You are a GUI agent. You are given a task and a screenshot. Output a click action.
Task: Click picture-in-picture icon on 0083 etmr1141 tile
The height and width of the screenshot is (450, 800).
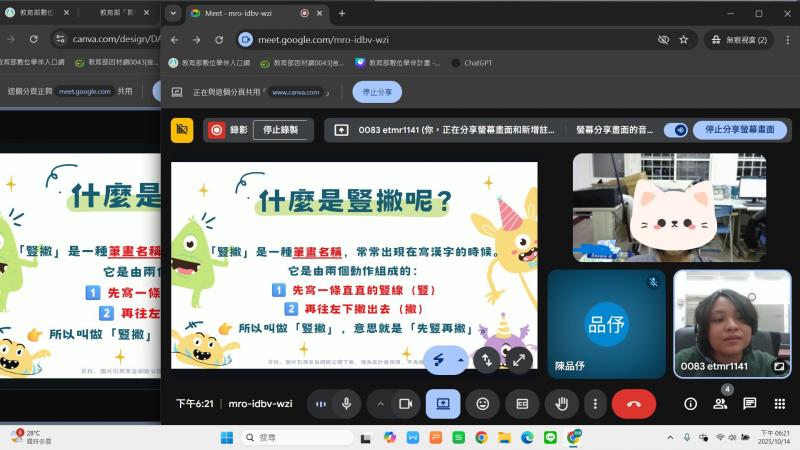click(x=779, y=366)
